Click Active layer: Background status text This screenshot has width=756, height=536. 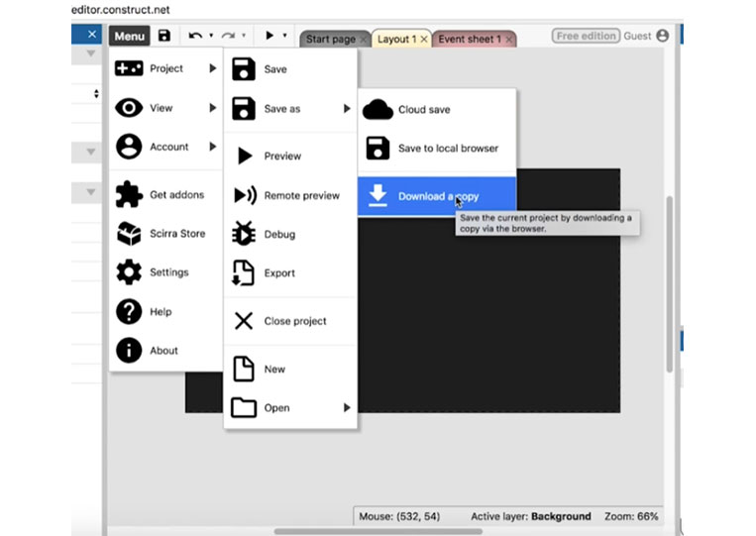click(x=531, y=516)
